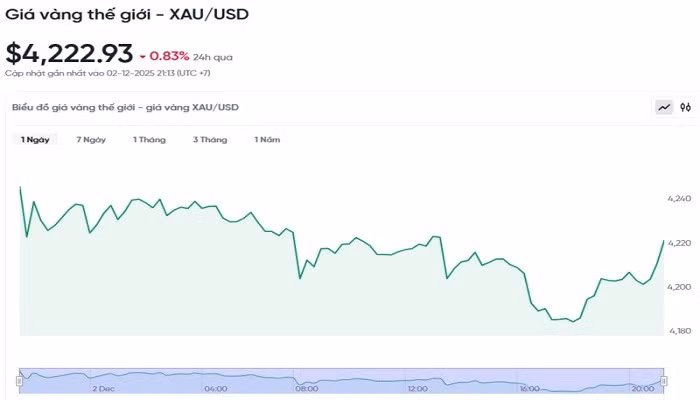
Task: Open the 1 Năm chart range
Action: pyautogui.click(x=267, y=140)
